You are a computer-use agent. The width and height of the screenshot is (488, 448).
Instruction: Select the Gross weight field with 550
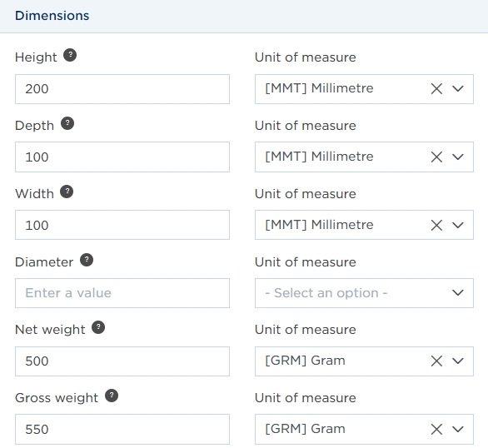[122, 430]
